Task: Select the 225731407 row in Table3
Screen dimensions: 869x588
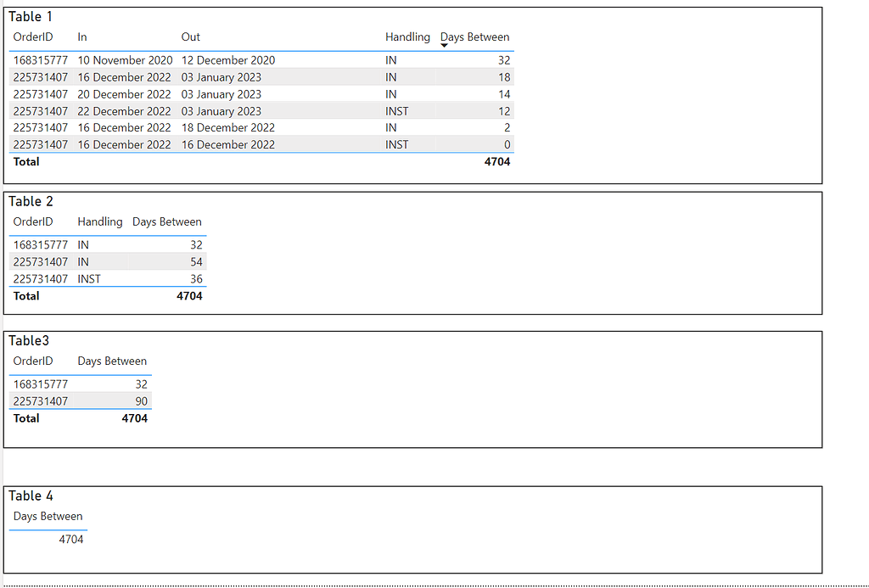Action: (x=81, y=400)
